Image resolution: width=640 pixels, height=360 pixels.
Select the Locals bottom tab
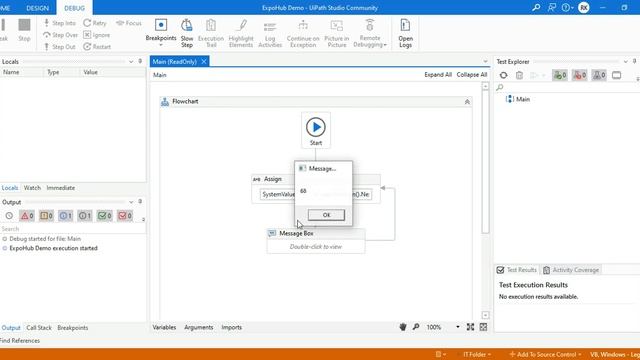pyautogui.click(x=10, y=188)
